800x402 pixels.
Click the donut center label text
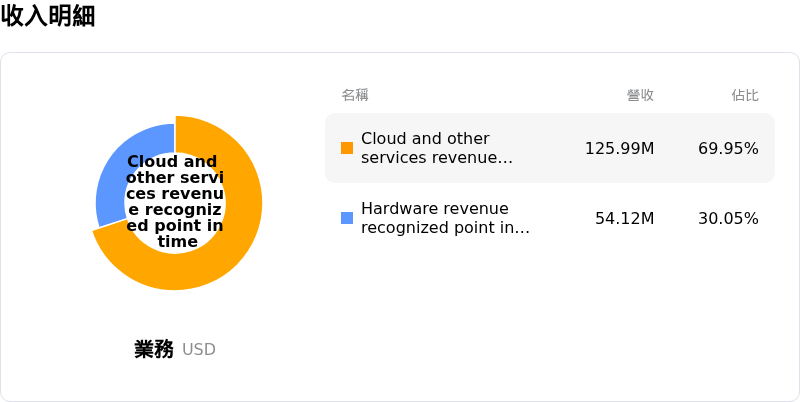pos(174,202)
